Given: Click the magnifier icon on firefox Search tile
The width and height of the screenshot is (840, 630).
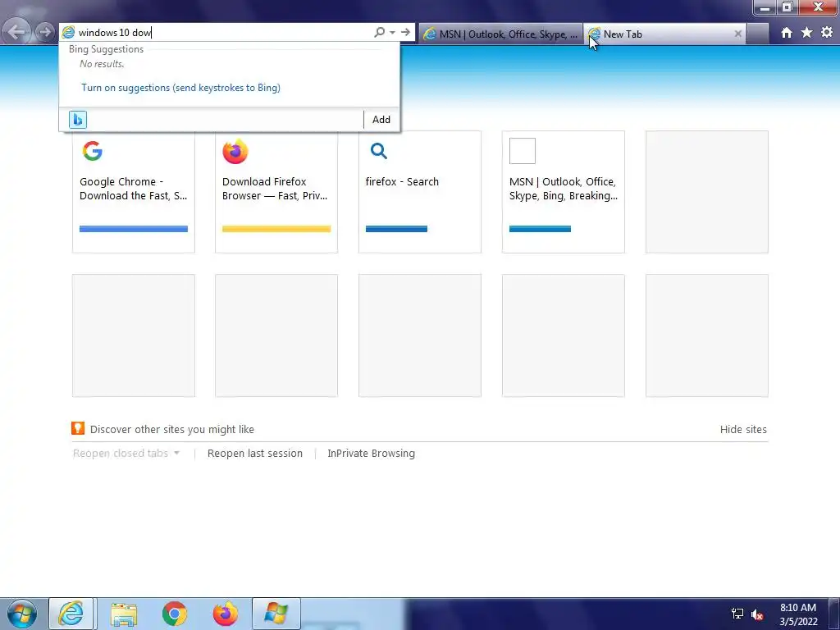Looking at the screenshot, I should tap(379, 151).
